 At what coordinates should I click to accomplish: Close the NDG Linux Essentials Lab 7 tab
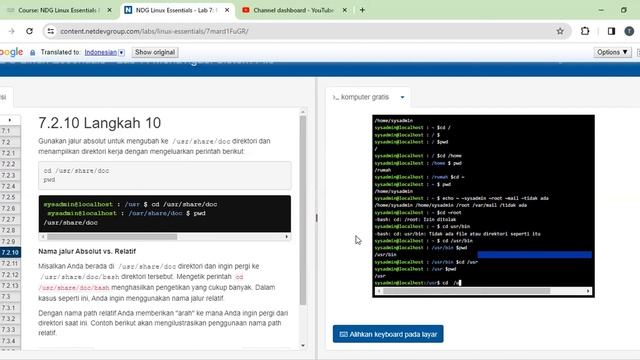point(227,10)
